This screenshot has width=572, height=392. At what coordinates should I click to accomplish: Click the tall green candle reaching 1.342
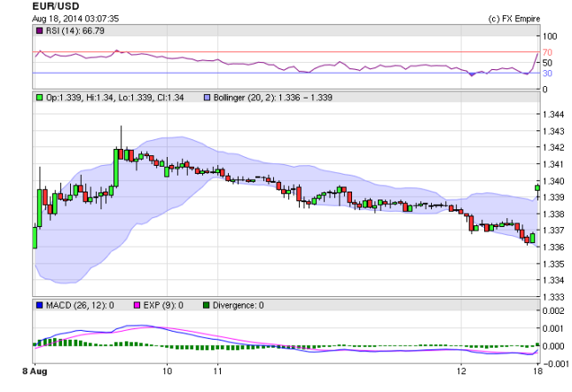116,168
